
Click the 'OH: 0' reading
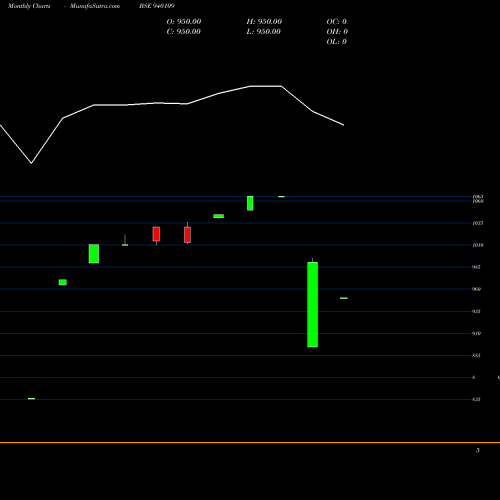pyautogui.click(x=337, y=32)
